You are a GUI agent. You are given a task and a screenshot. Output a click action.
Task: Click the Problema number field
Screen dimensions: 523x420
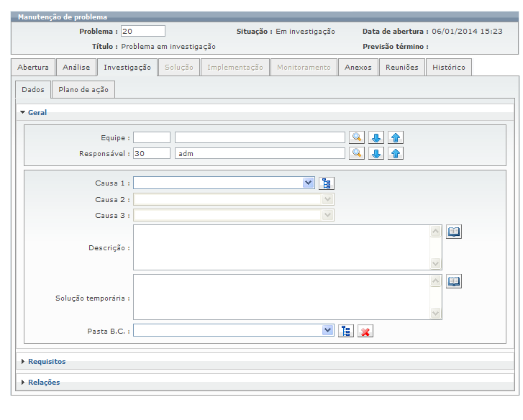point(142,31)
